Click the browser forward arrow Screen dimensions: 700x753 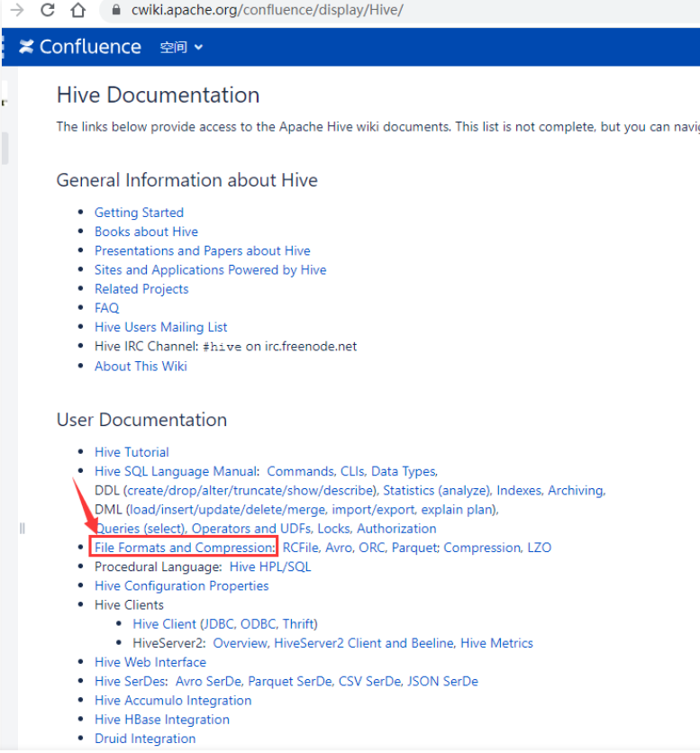(17, 10)
